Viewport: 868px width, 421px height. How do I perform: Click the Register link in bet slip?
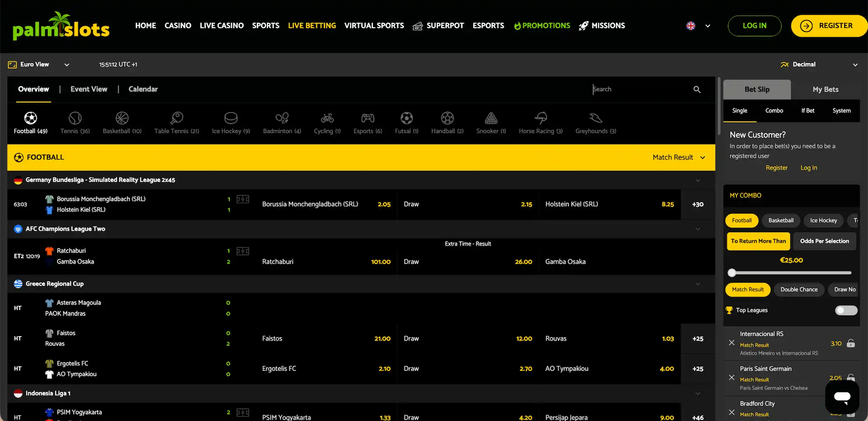tap(776, 168)
